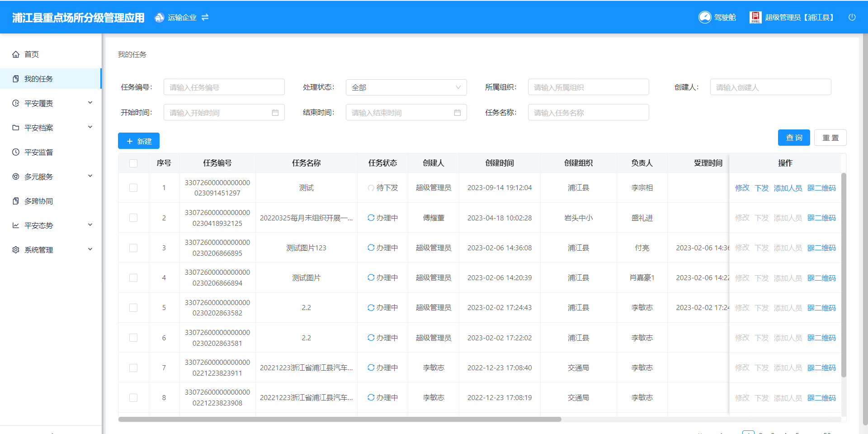The width and height of the screenshot is (868, 434).
Task: Click the 二维码 QR icon for row 3
Action: 811,248
